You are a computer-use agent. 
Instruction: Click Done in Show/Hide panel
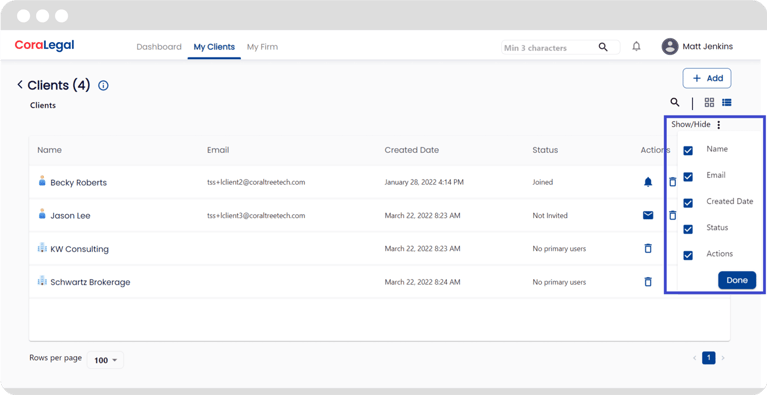[737, 280]
